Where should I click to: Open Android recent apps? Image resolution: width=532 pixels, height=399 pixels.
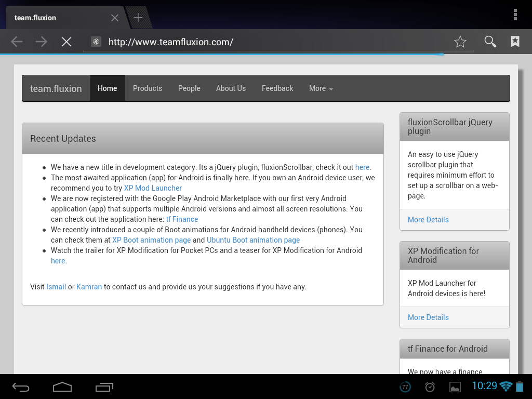pos(104,387)
